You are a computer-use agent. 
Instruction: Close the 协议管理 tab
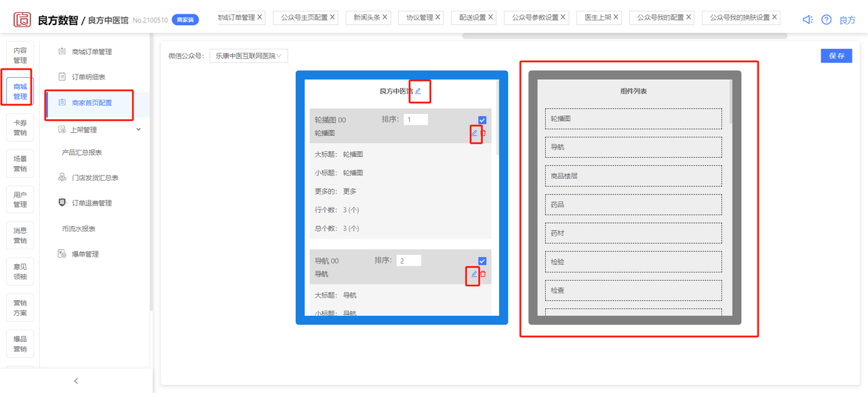438,17
